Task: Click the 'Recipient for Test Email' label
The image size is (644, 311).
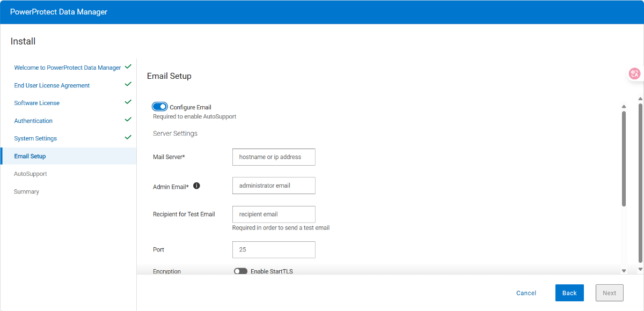Action: (x=184, y=214)
